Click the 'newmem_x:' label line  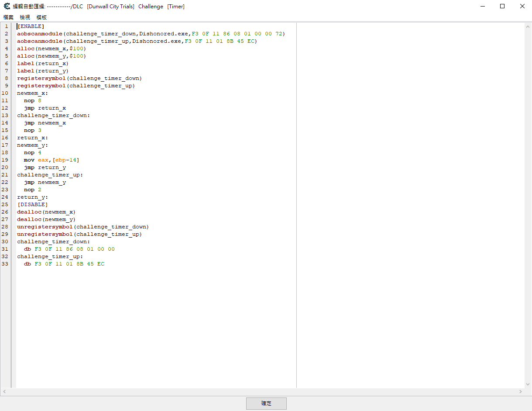point(32,93)
